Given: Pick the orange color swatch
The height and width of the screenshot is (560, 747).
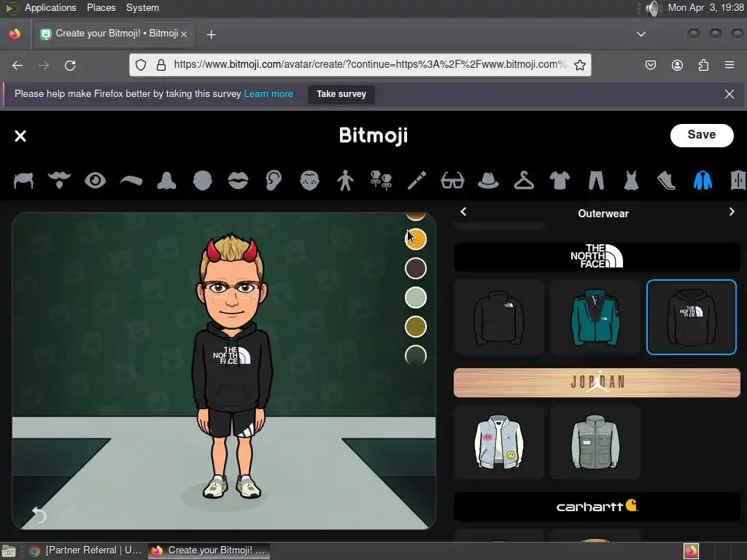Looking at the screenshot, I should [x=415, y=239].
